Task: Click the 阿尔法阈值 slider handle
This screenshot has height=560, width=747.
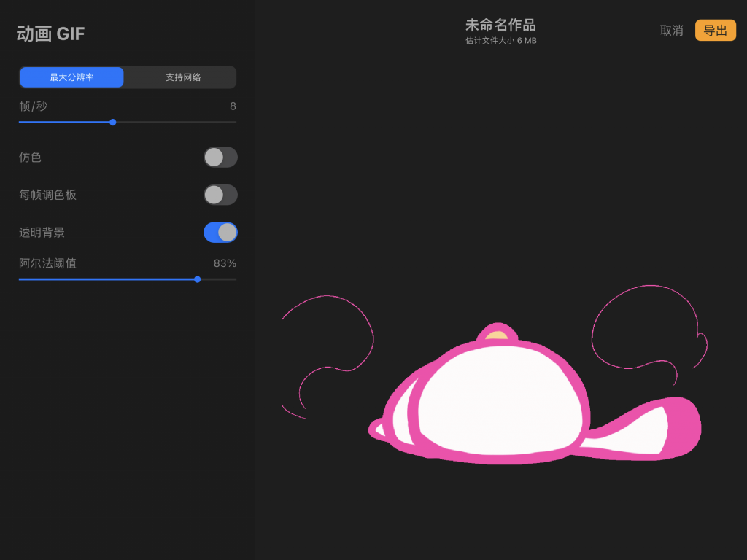Action: pos(197,279)
